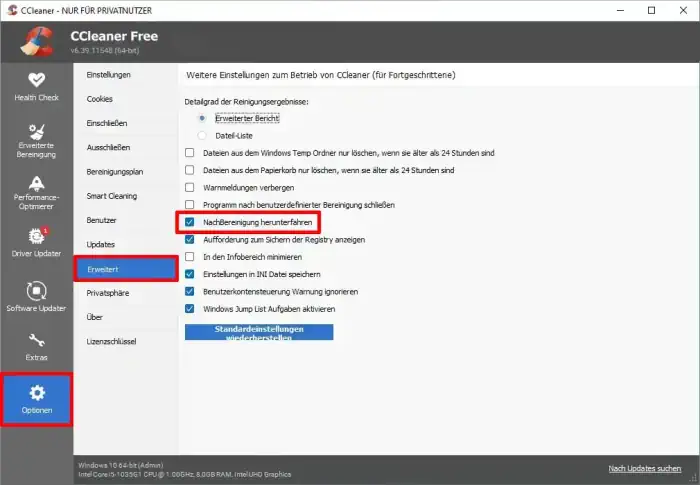
Task: Select Erweiterter Bericht radio option
Action: coord(202,118)
